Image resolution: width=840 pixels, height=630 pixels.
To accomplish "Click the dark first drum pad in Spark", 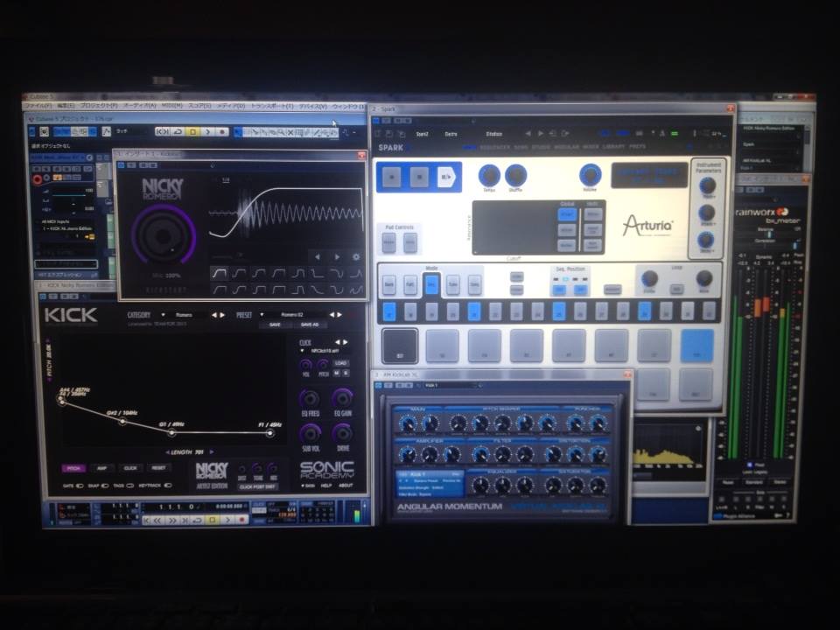I will pyautogui.click(x=400, y=346).
